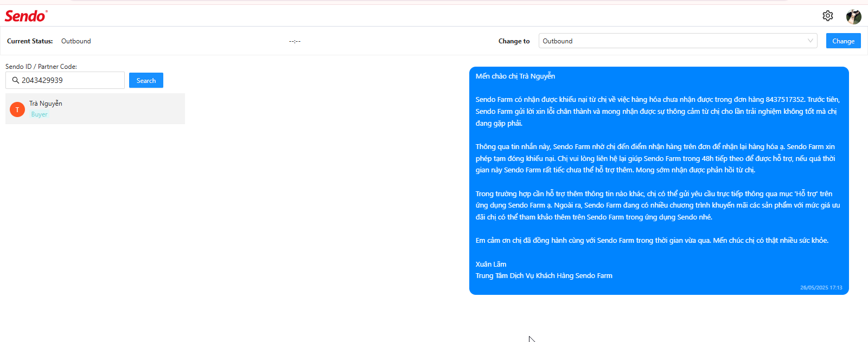This screenshot has height=342, width=868.
Task: Expand the Change to dropdown arrow
Action: tap(810, 41)
